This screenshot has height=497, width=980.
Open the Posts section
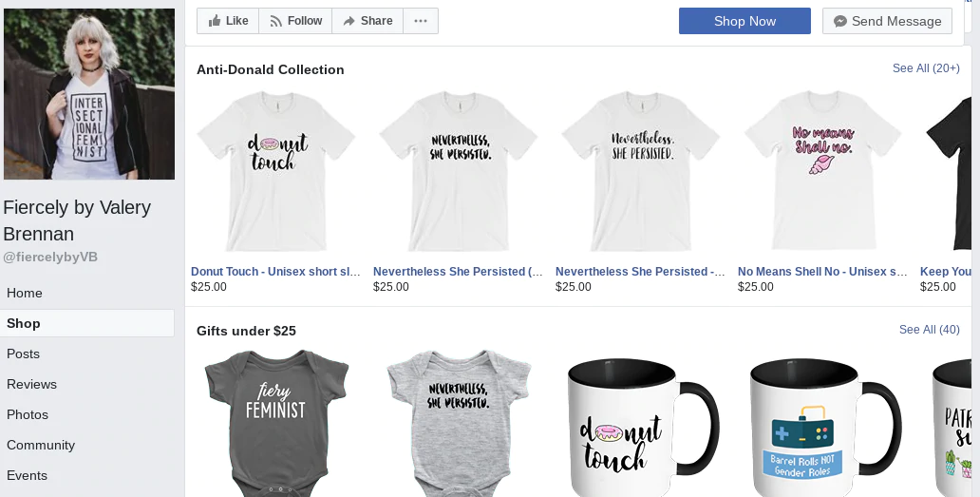pyautogui.click(x=24, y=354)
